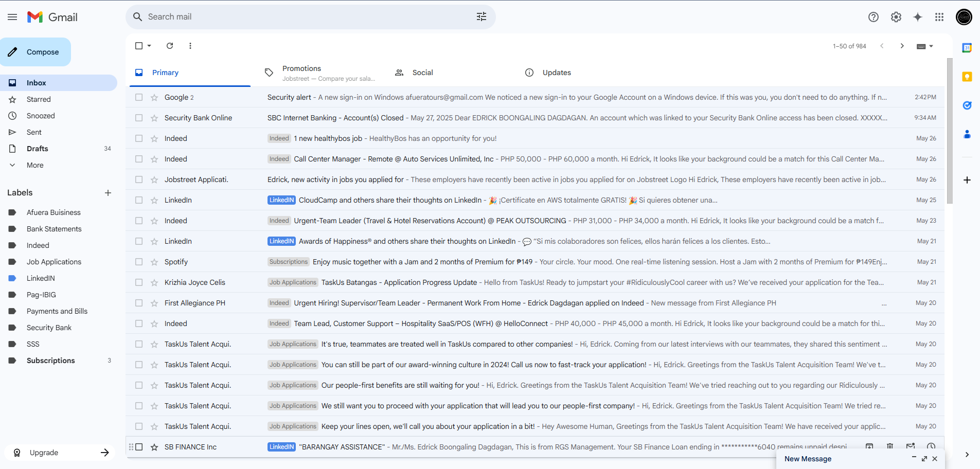Tick the Jobstreet Applicati. email checkbox

point(139,179)
